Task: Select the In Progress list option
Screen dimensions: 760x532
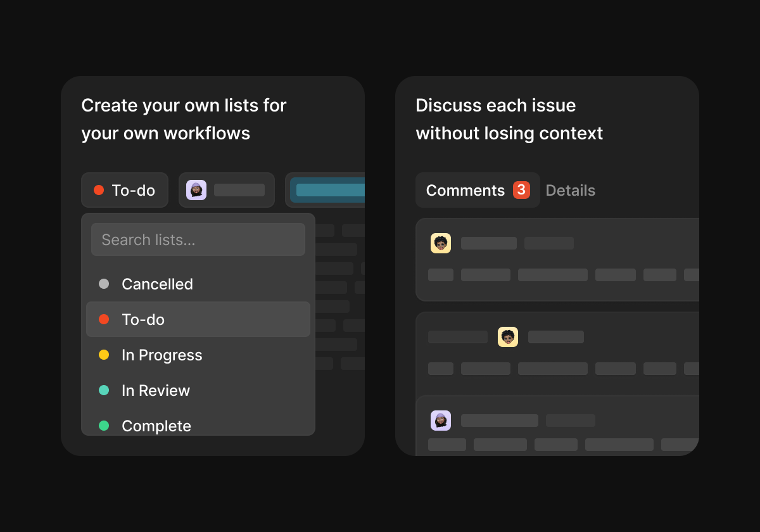Action: point(161,355)
